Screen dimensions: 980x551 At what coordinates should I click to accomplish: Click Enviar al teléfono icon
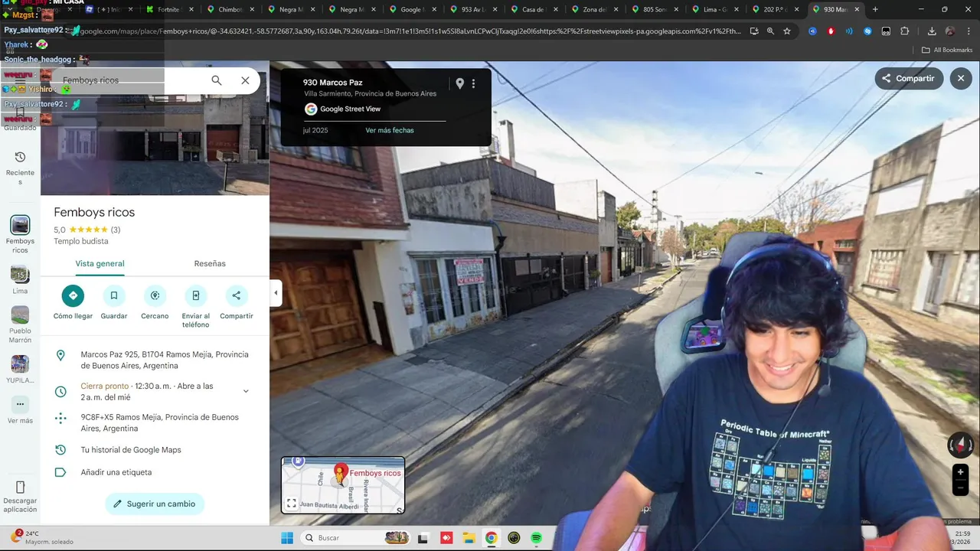pos(195,295)
